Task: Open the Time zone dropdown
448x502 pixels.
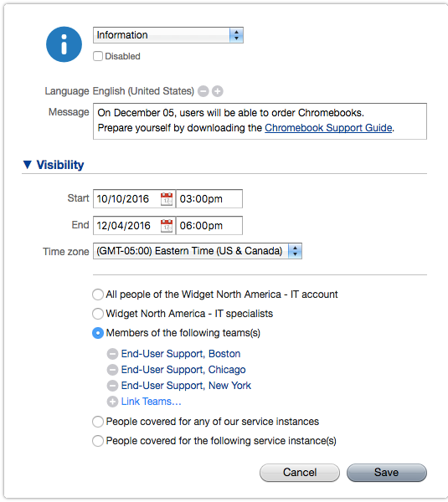Action: click(198, 251)
